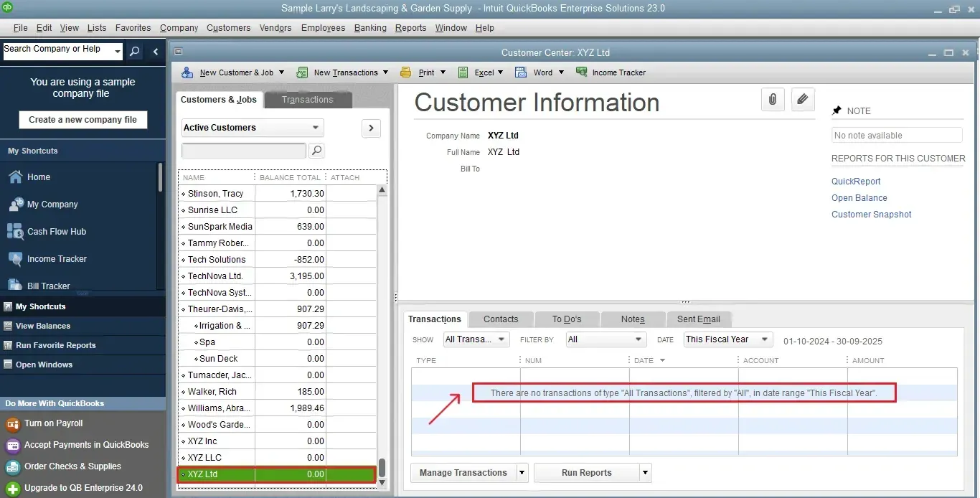Switch to the To Do's tab
Viewport: 980px width, 498px height.
coord(567,319)
